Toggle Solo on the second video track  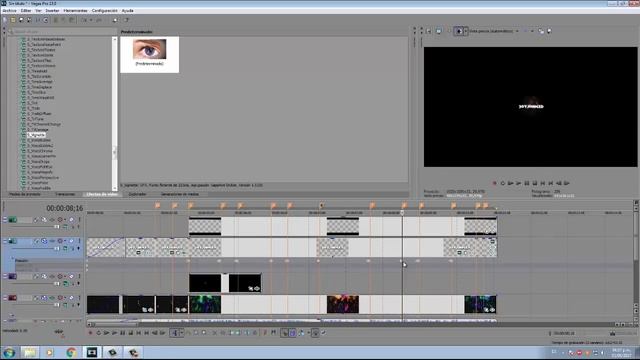click(x=80, y=241)
